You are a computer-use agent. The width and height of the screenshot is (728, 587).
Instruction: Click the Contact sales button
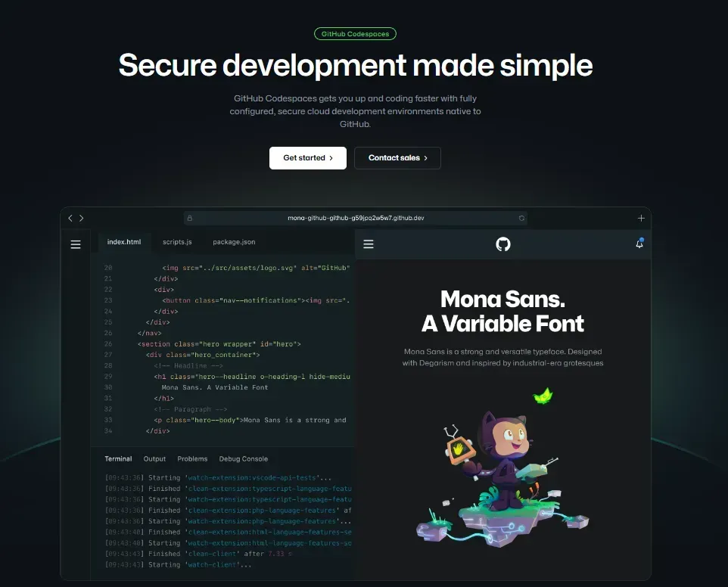tap(397, 157)
